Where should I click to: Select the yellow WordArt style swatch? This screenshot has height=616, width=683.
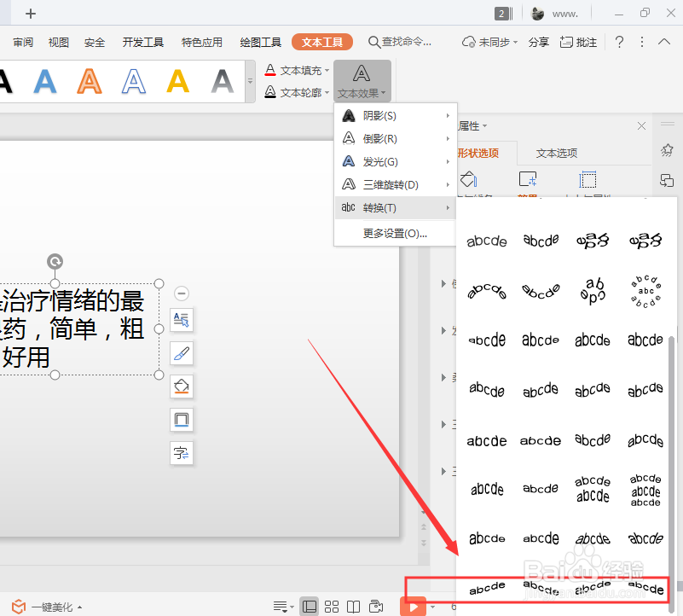click(177, 81)
